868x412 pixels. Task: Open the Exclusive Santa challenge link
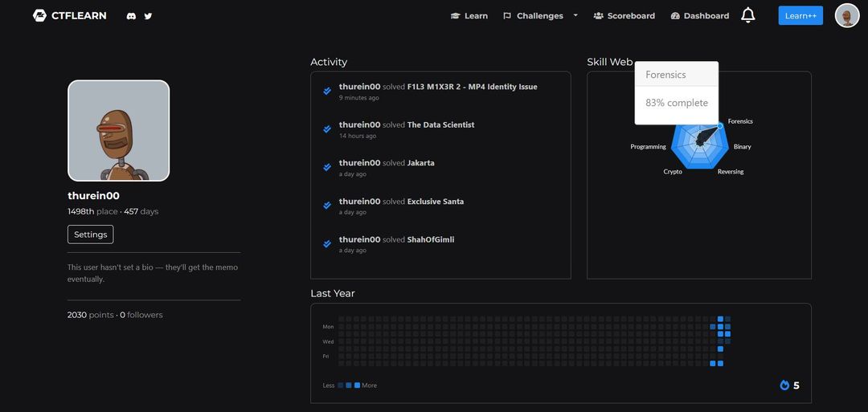[436, 202]
